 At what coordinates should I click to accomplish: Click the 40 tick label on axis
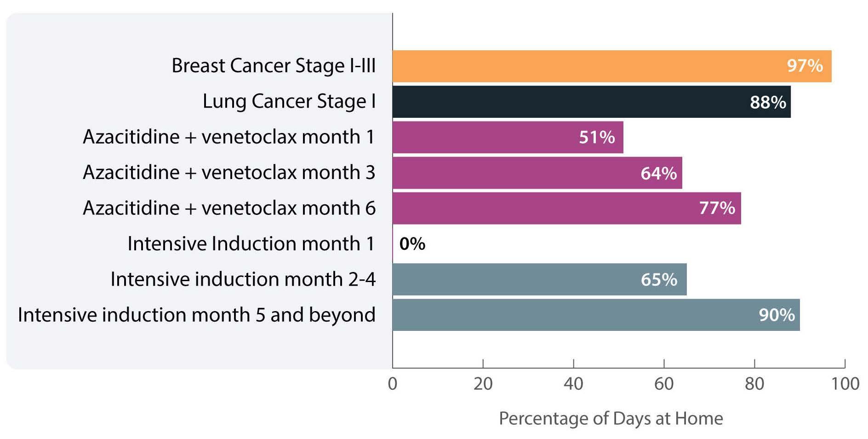573,384
